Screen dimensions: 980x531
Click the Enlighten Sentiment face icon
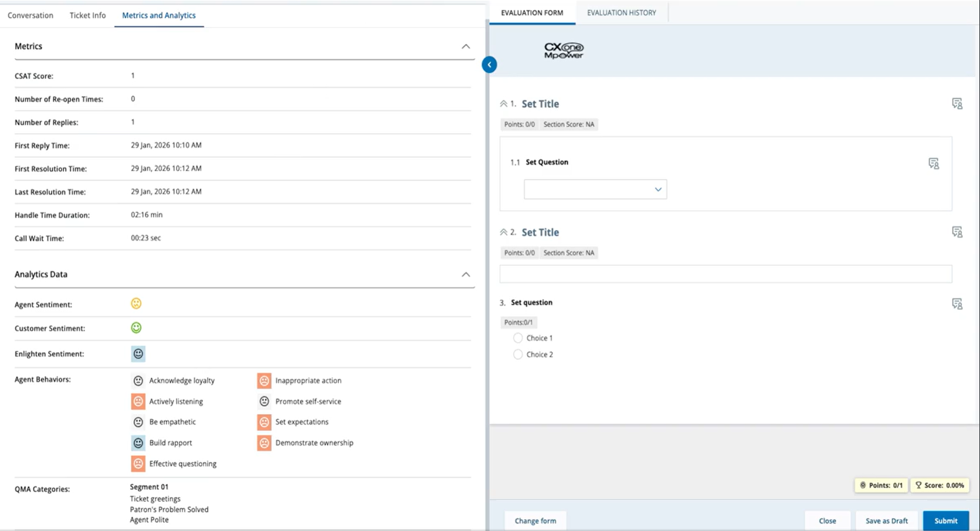pyautogui.click(x=138, y=354)
